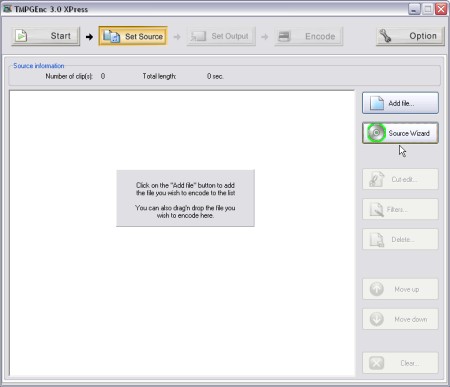
Task: Click the Cut edit button
Action: [x=400, y=179]
